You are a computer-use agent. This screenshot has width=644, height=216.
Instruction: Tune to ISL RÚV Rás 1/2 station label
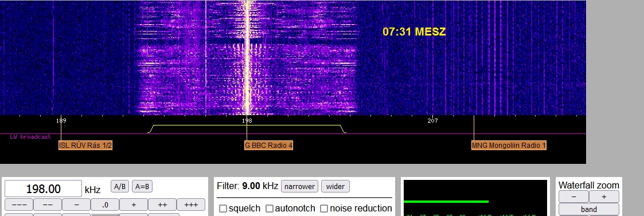(85, 146)
